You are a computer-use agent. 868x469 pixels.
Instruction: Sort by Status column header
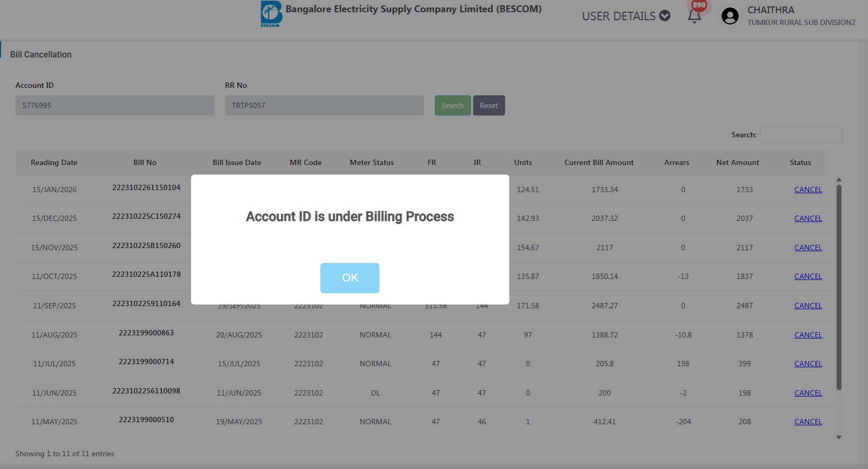pos(800,162)
